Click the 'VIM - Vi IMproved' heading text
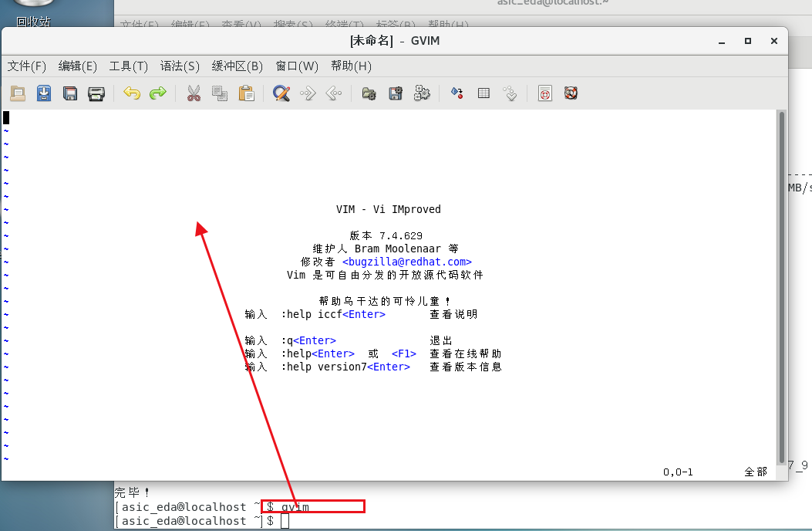Image resolution: width=812 pixels, height=531 pixels. pyautogui.click(x=389, y=209)
